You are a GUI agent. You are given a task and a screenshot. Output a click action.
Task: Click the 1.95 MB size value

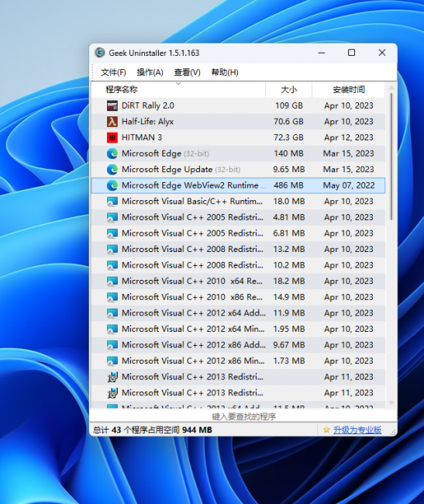289,329
